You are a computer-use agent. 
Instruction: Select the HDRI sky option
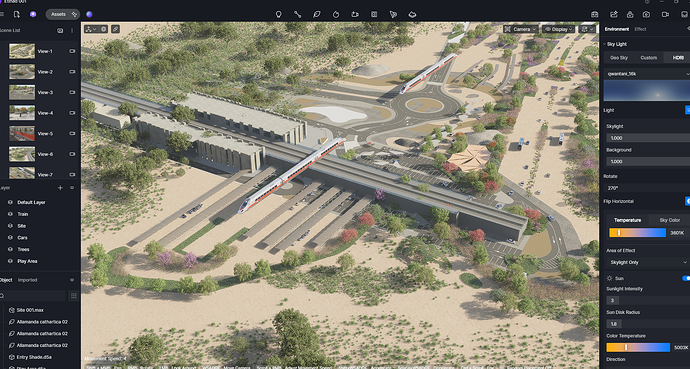click(x=678, y=58)
